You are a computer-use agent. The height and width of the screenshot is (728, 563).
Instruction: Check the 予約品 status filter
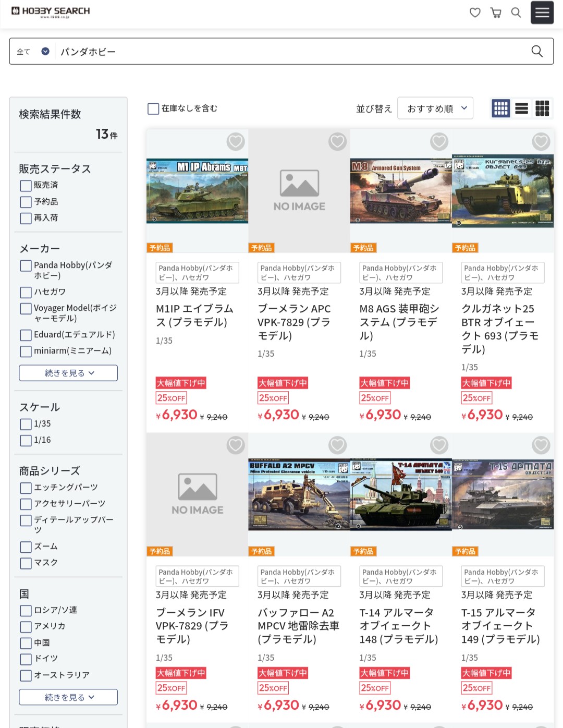tap(26, 202)
